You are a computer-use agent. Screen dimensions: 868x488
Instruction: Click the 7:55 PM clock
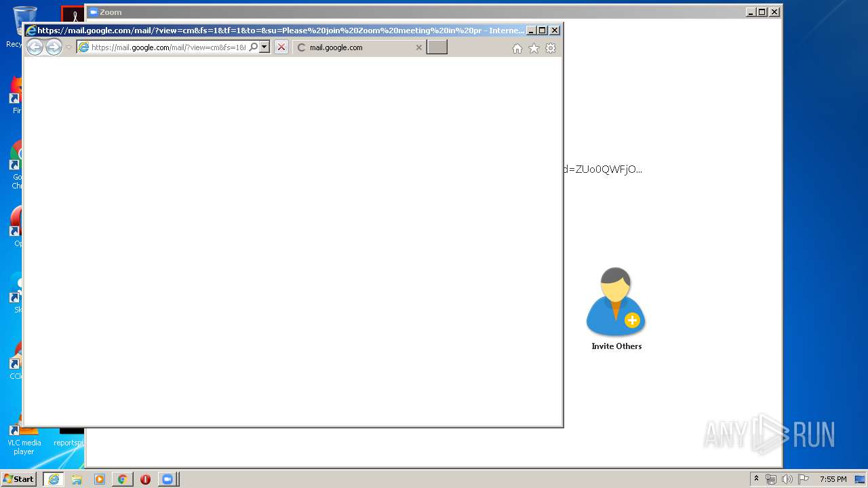click(833, 479)
